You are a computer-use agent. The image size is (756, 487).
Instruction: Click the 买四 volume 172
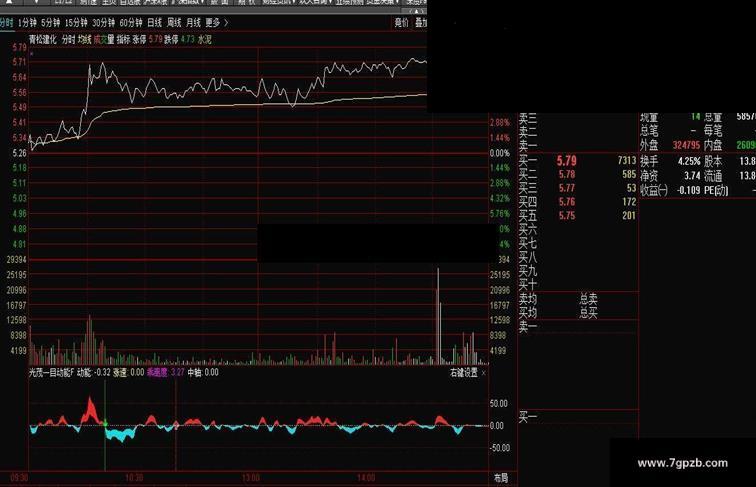pos(629,202)
